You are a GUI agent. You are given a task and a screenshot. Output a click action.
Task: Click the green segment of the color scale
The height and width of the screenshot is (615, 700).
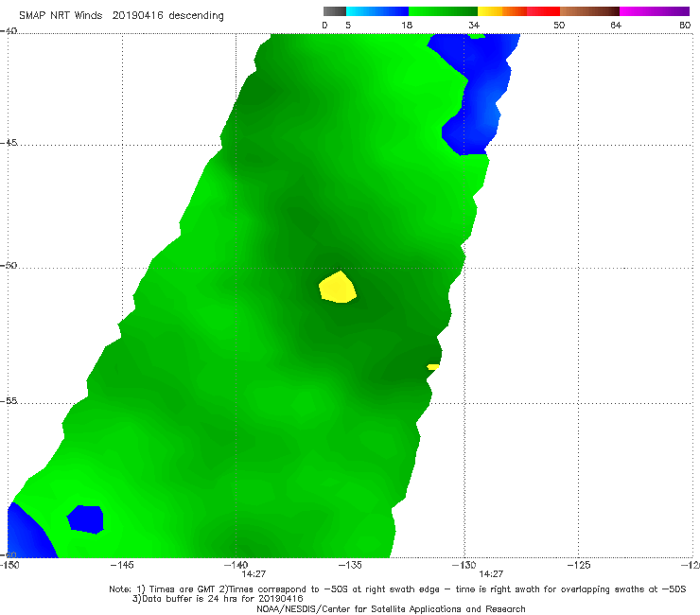tap(443, 11)
